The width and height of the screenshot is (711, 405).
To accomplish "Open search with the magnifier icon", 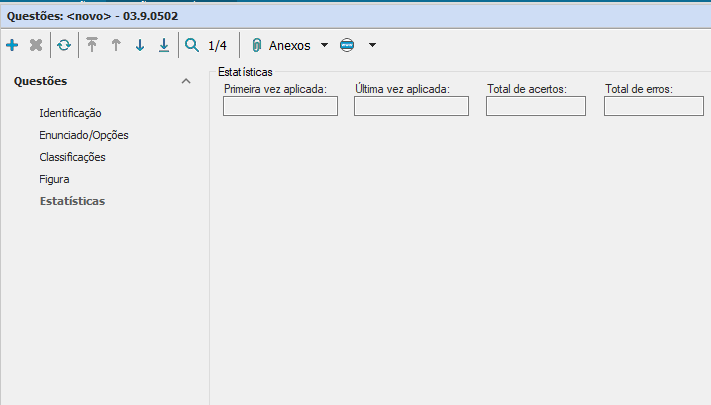I will pyautogui.click(x=192, y=45).
